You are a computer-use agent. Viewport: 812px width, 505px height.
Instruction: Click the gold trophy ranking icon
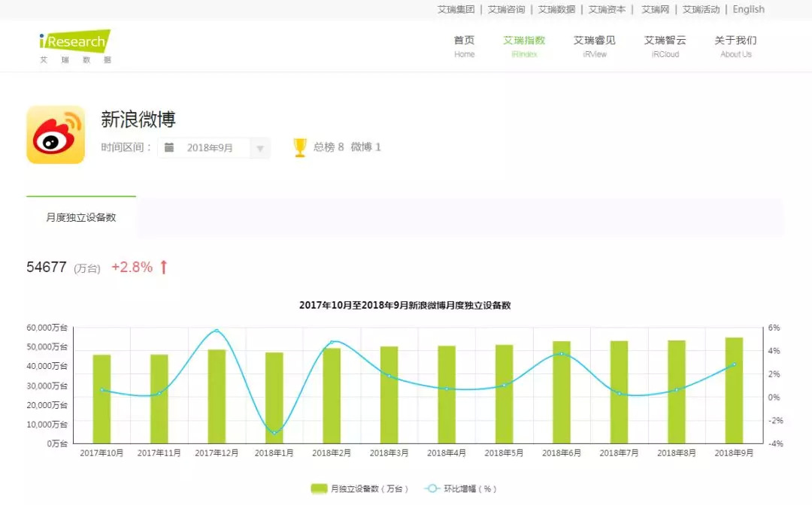point(300,147)
